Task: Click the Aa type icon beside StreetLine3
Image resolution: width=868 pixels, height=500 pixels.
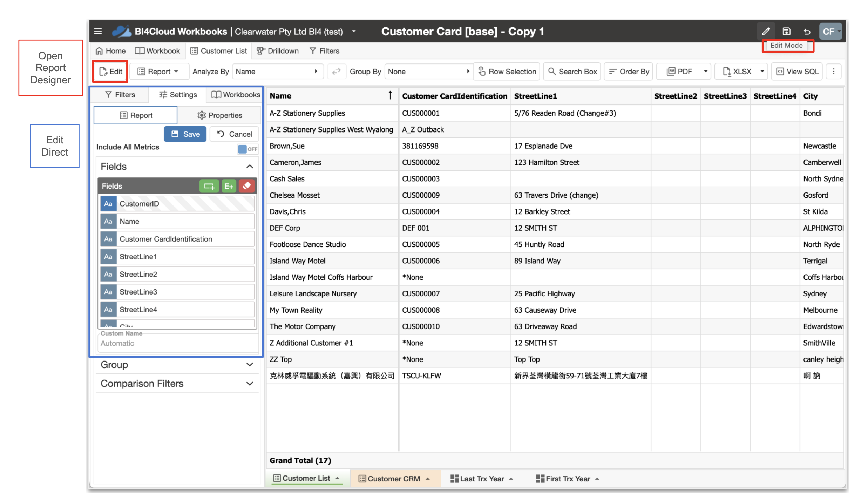Action: [108, 292]
